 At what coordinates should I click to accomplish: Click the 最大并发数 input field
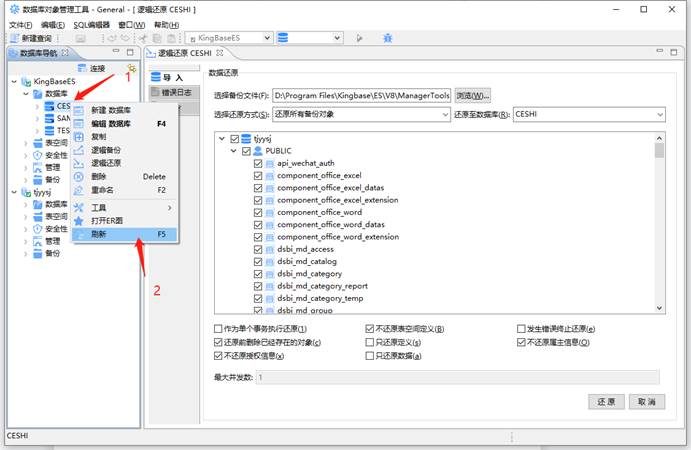[x=457, y=377]
